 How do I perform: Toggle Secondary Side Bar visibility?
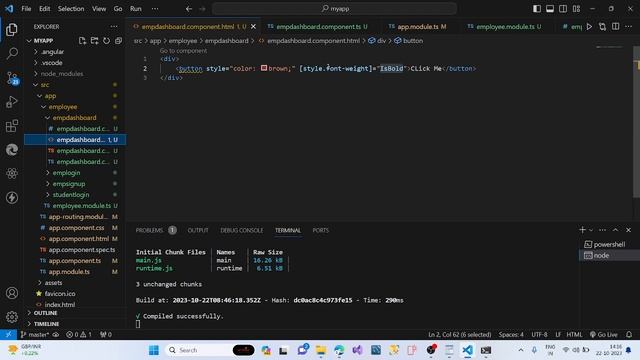click(563, 9)
